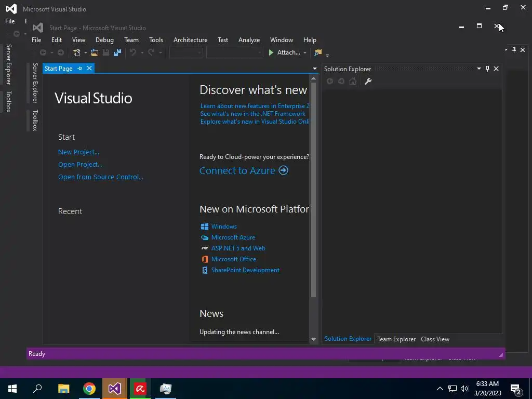532x399 pixels.
Task: Click the Start Page scroll down arrow
Action: (313, 339)
